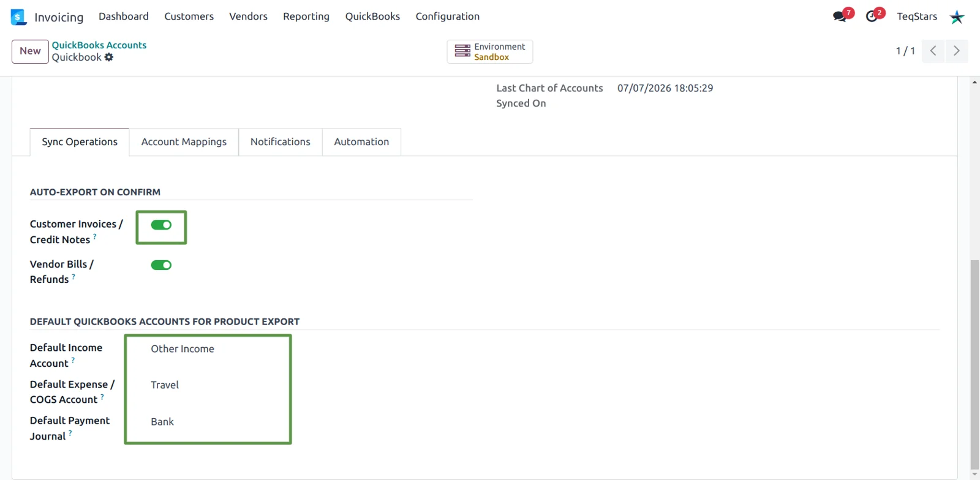Open the Configuration menu
This screenshot has width=980, height=480.
point(448,17)
